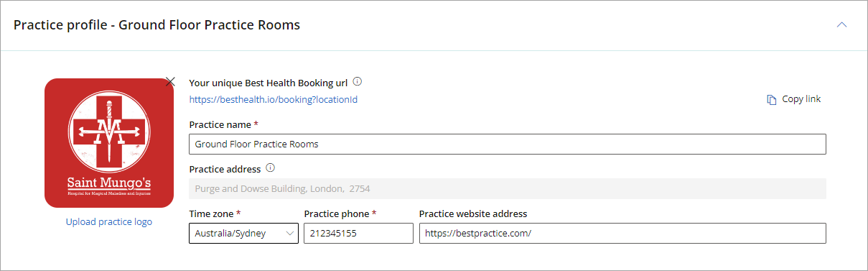This screenshot has height=271, width=868.
Task: Focus the Practice name input field
Action: (x=508, y=144)
